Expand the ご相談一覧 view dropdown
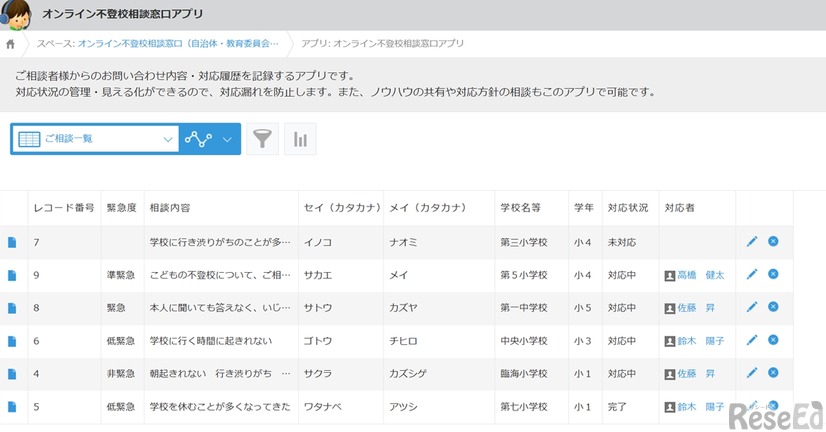 167,139
